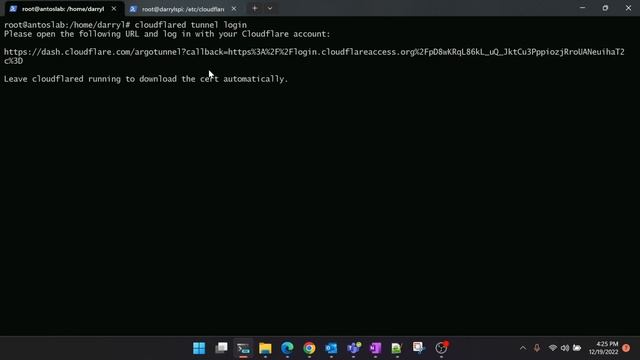Open OneNote from the taskbar
The width and height of the screenshot is (640, 360).
(x=376, y=348)
